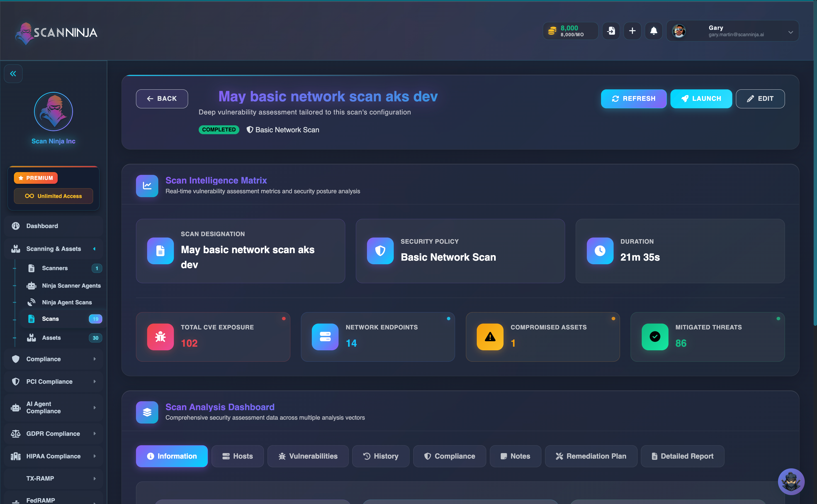The width and height of the screenshot is (817, 504).
Task: Switch to the Notes tab
Action: point(515,456)
